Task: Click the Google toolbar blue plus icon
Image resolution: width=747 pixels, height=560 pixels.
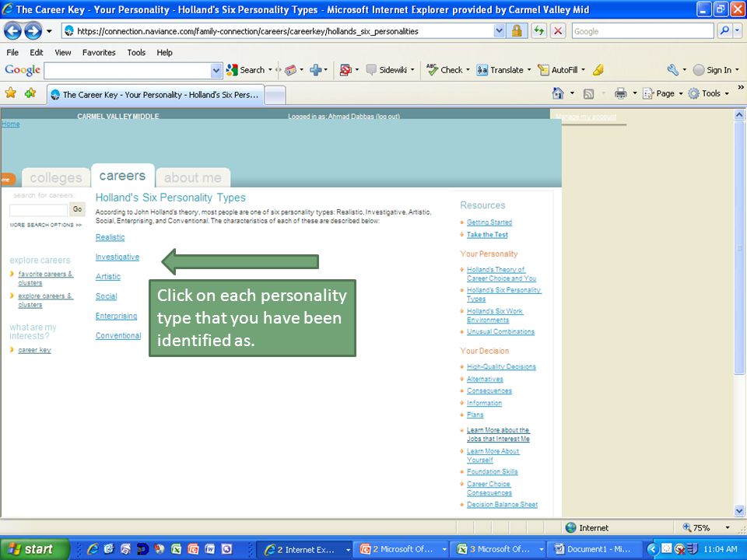Action: tap(315, 70)
